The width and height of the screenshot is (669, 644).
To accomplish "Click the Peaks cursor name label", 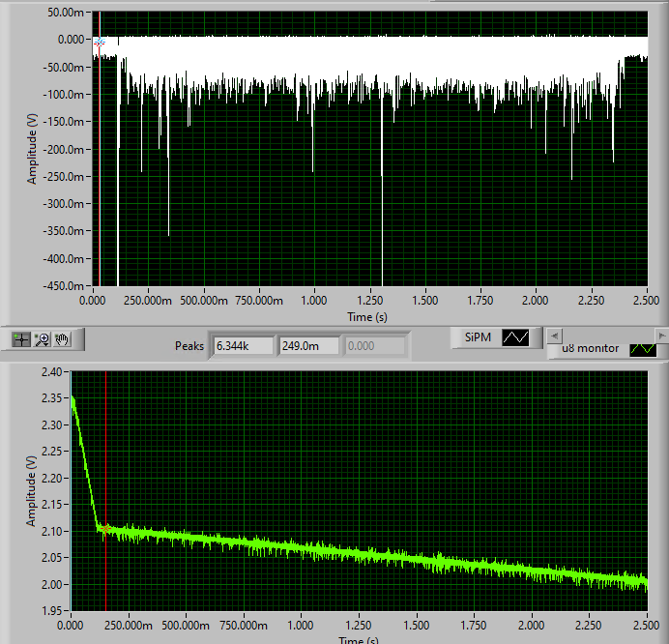I will pyautogui.click(x=189, y=345).
